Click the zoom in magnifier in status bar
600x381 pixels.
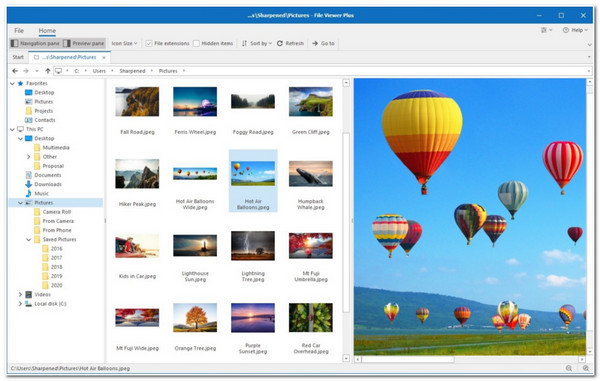586,368
